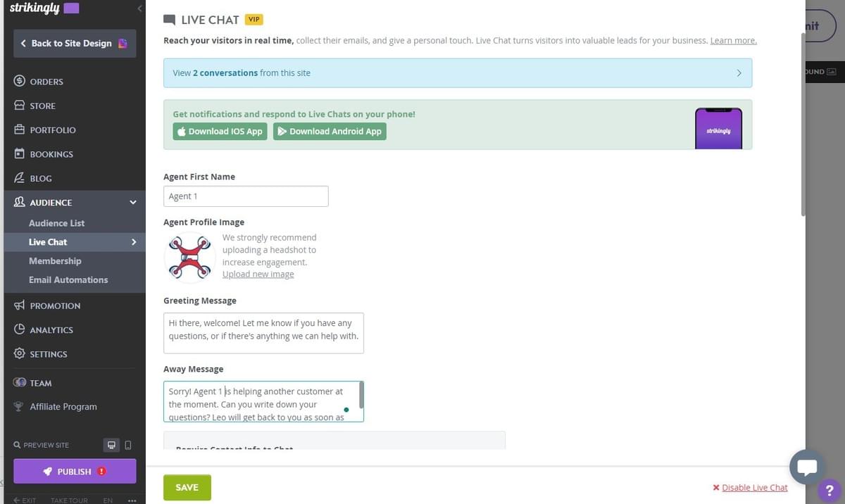Click the Portfolio briefcase icon
845x504 pixels.
tap(20, 130)
